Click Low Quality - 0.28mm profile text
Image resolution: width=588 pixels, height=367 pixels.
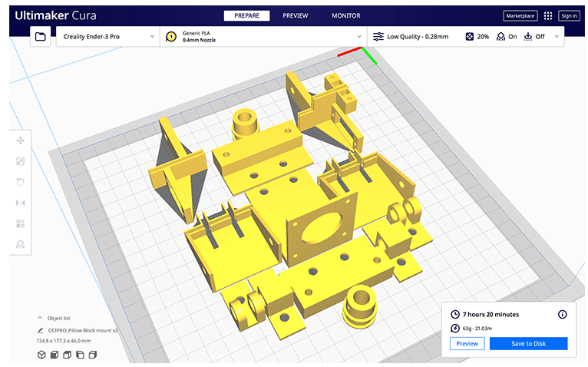[x=418, y=37]
